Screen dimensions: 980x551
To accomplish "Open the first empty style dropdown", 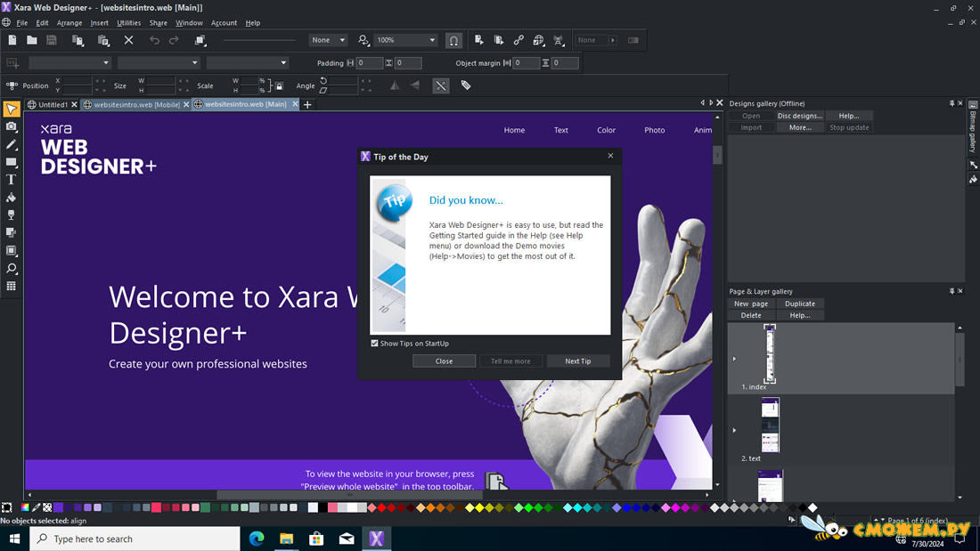I will point(70,63).
